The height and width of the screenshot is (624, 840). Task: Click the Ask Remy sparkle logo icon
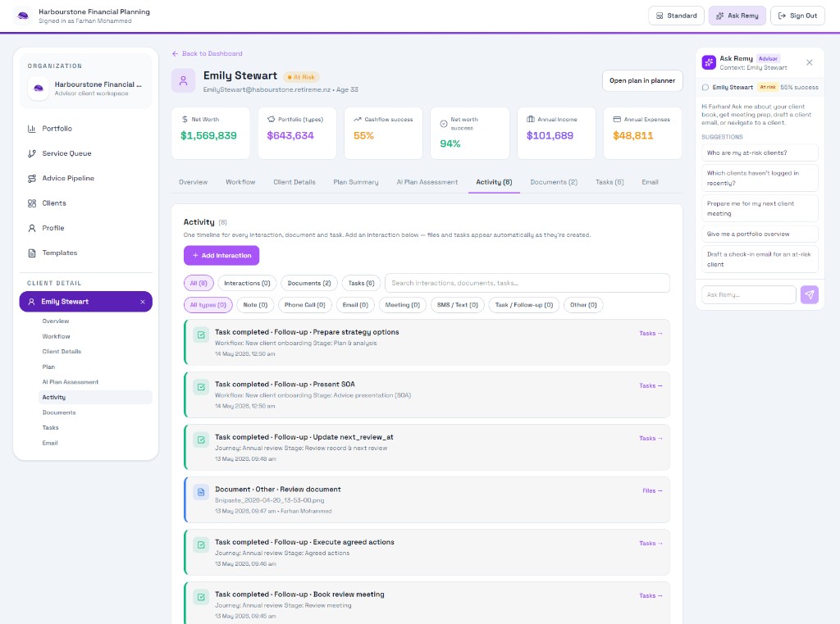coord(709,62)
